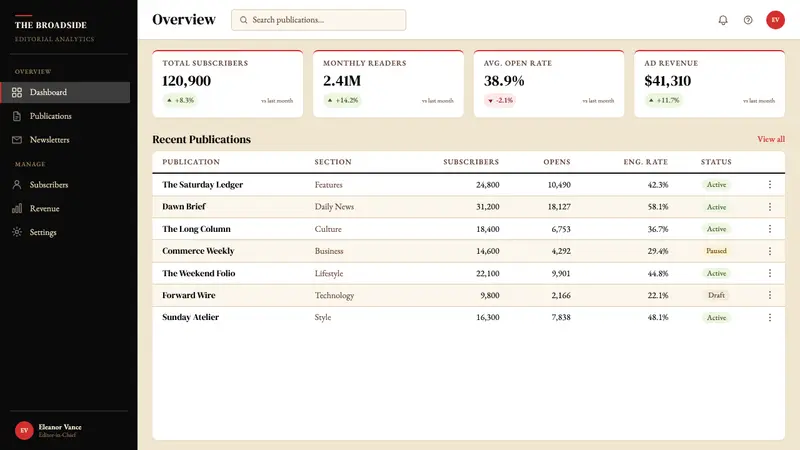Screen dimensions: 800x450
Task: Click the 58.1% engagement rate value
Action: (x=658, y=207)
